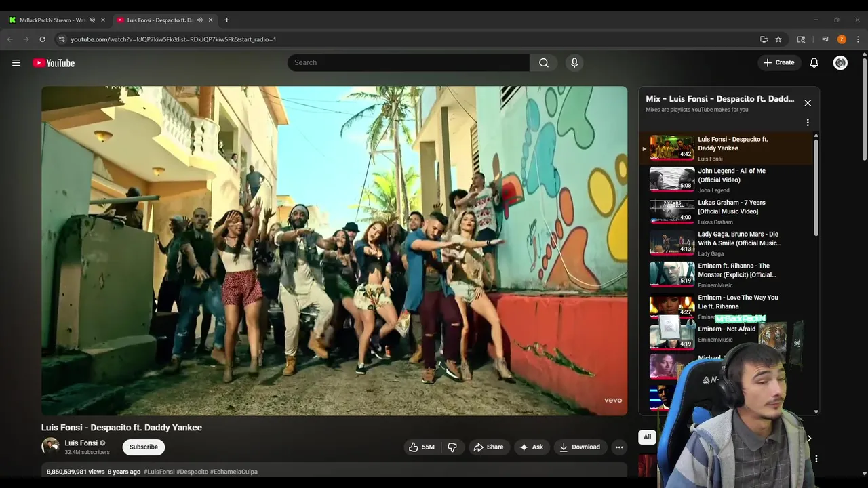868x488 pixels.
Task: Open the YouTube account avatar menu
Action: pyautogui.click(x=840, y=62)
